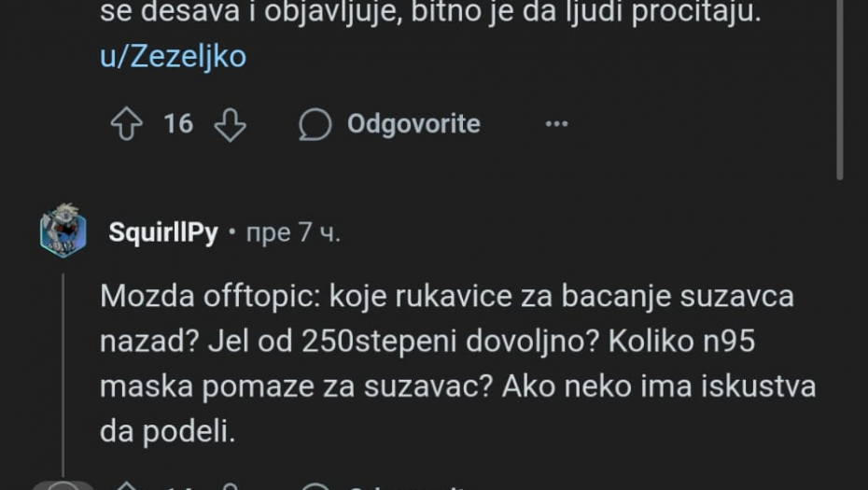Open SquirrlPy's avatar image
This screenshot has height=490, width=868.
pyautogui.click(x=63, y=231)
